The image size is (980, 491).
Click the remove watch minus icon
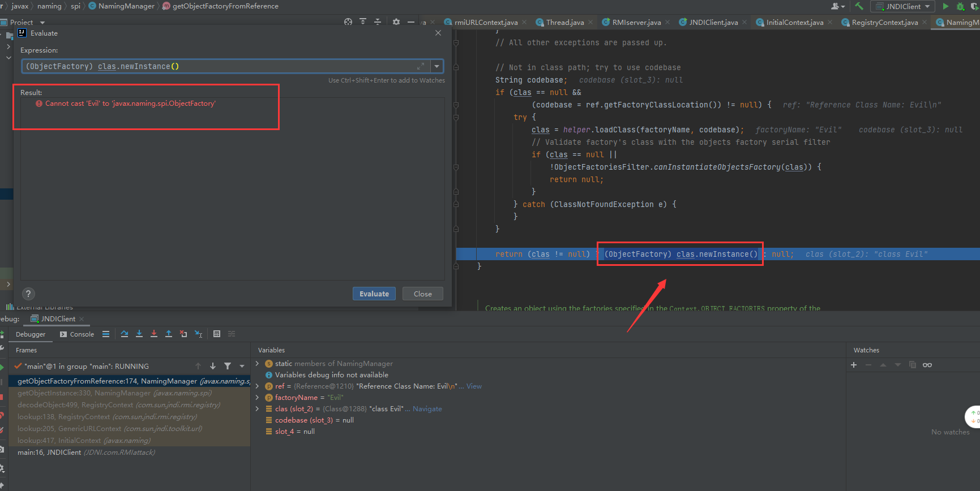click(868, 365)
